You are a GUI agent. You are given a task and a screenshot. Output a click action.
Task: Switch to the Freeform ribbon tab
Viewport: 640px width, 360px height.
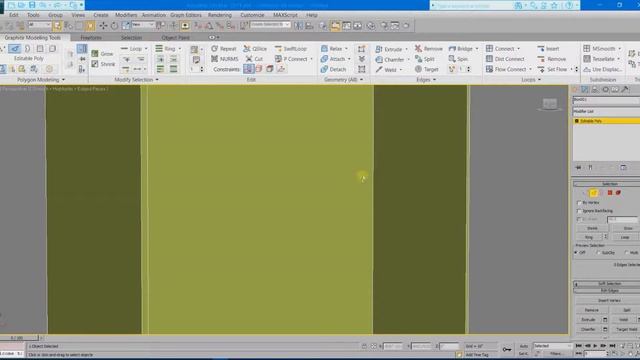pyautogui.click(x=91, y=38)
